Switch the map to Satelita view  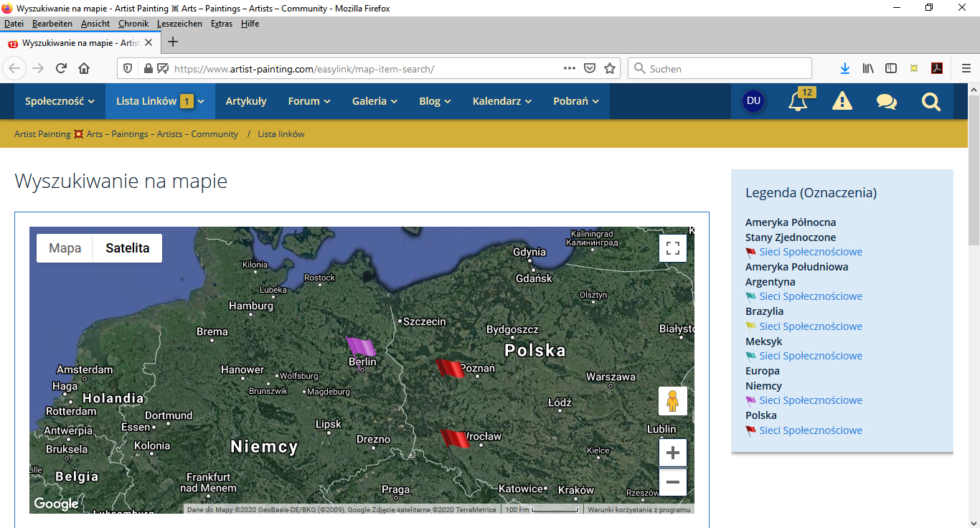coord(128,248)
